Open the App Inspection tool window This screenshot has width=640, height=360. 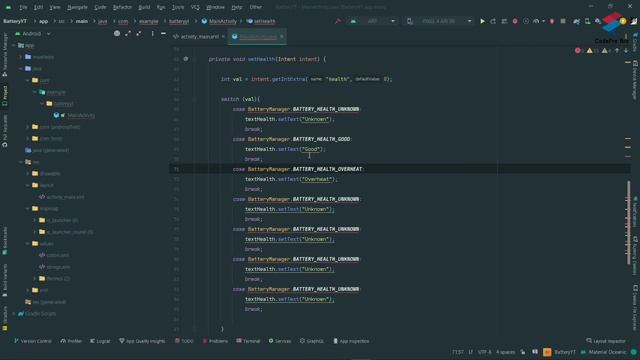pyautogui.click(x=351, y=341)
